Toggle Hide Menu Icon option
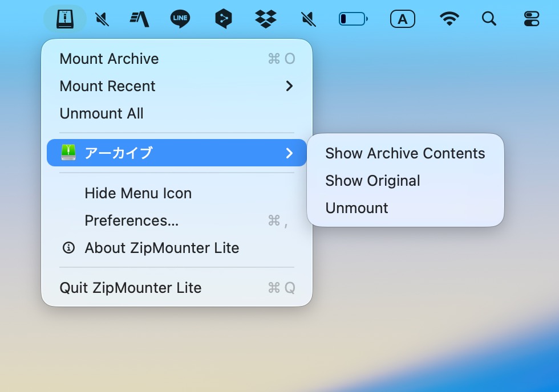The image size is (559, 392). tap(138, 193)
